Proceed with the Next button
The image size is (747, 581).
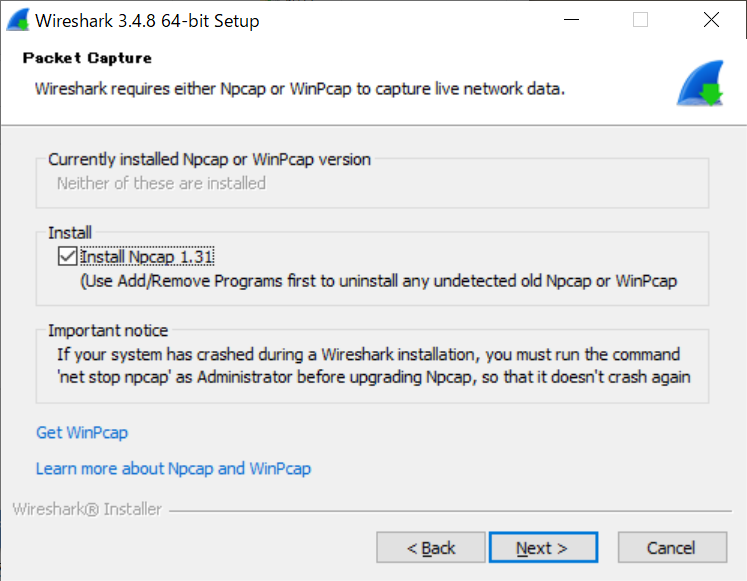click(543, 548)
